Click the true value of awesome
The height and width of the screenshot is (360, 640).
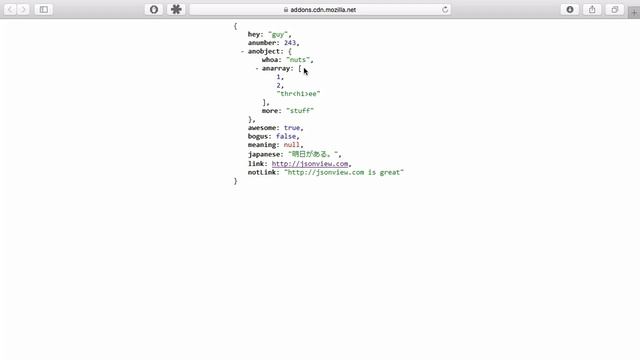pyautogui.click(x=292, y=128)
